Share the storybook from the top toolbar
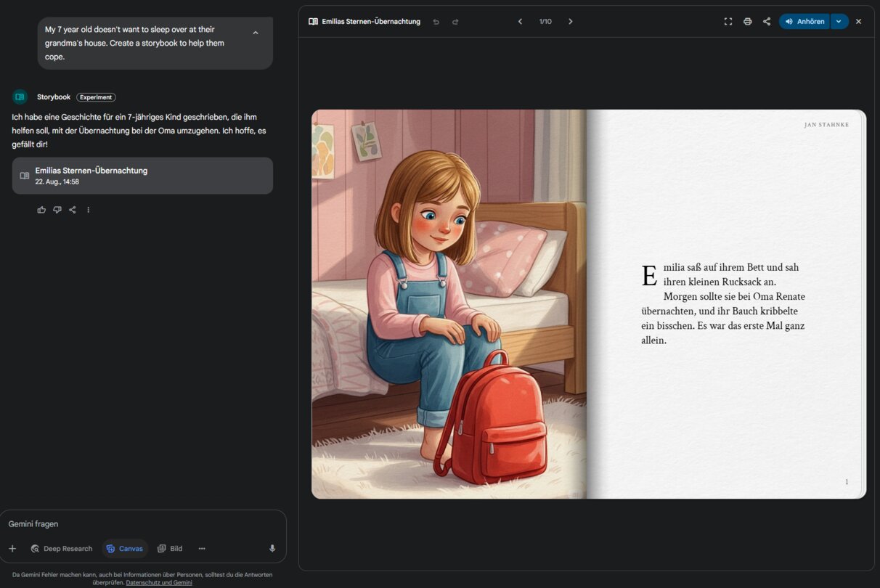Image resolution: width=880 pixels, height=588 pixels. pyautogui.click(x=767, y=22)
